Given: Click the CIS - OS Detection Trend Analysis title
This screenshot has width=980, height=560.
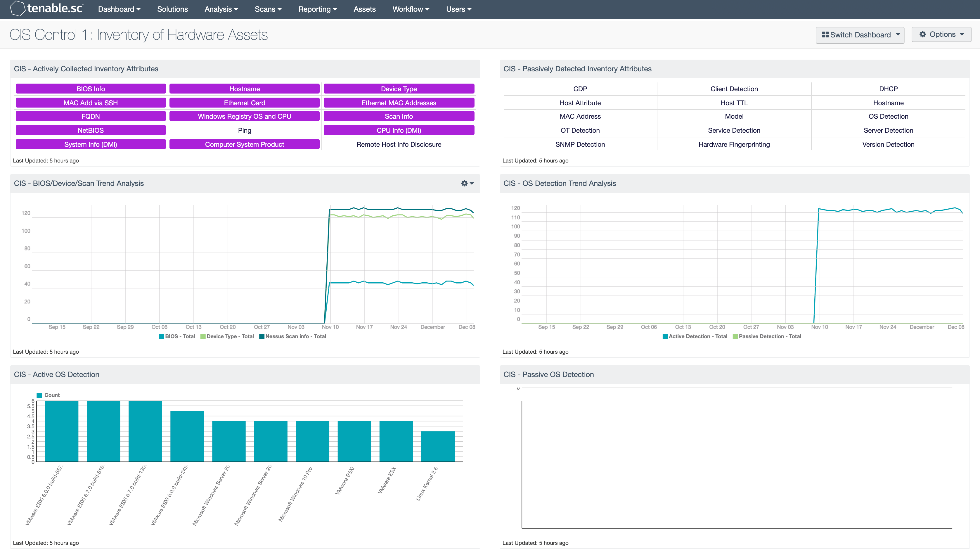Looking at the screenshot, I should [560, 184].
